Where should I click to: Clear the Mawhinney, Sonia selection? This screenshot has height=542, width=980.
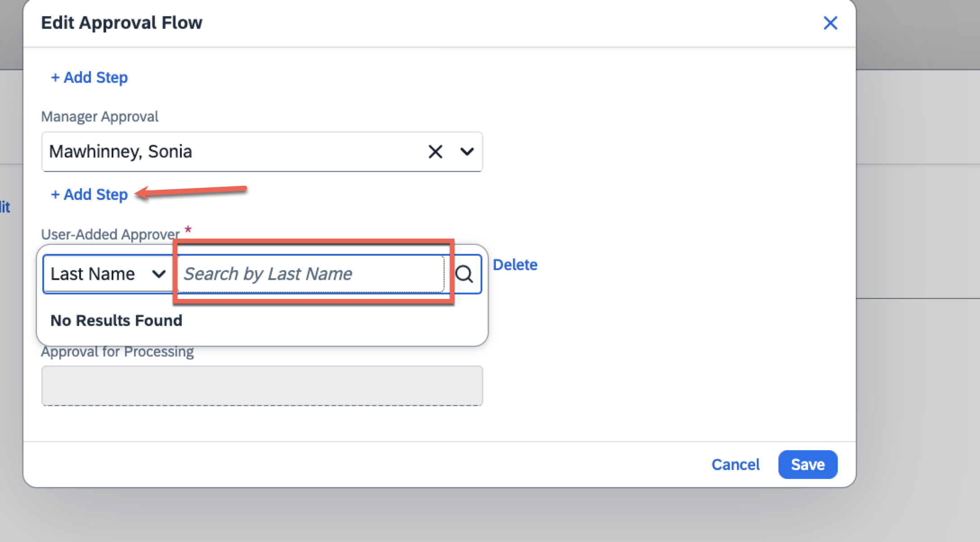point(435,152)
